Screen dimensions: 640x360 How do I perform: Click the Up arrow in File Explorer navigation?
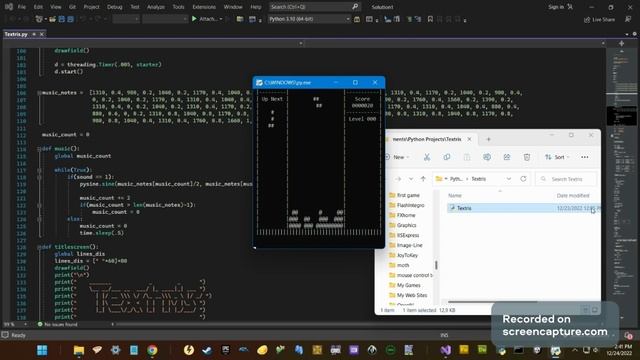(423, 179)
